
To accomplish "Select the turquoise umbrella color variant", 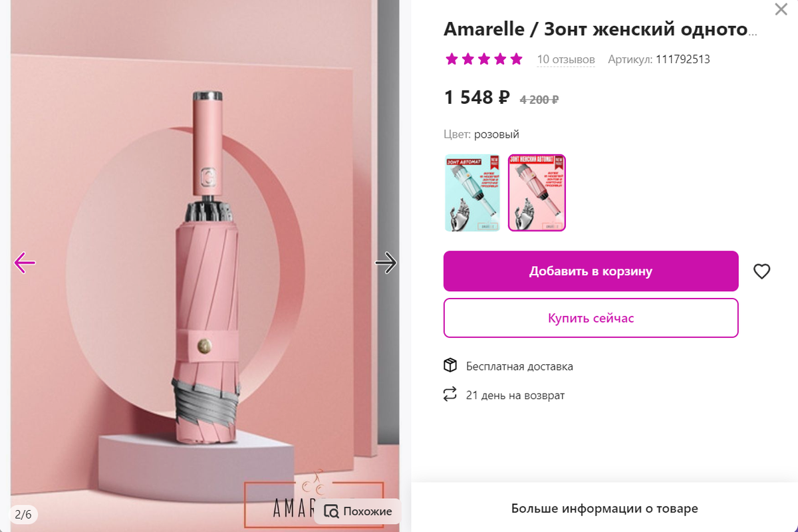I will point(472,193).
